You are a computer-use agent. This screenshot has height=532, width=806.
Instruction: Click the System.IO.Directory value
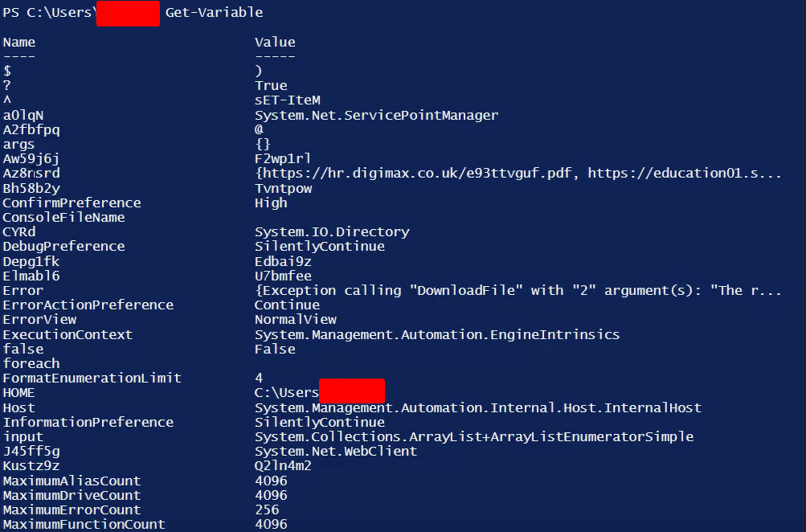(332, 232)
